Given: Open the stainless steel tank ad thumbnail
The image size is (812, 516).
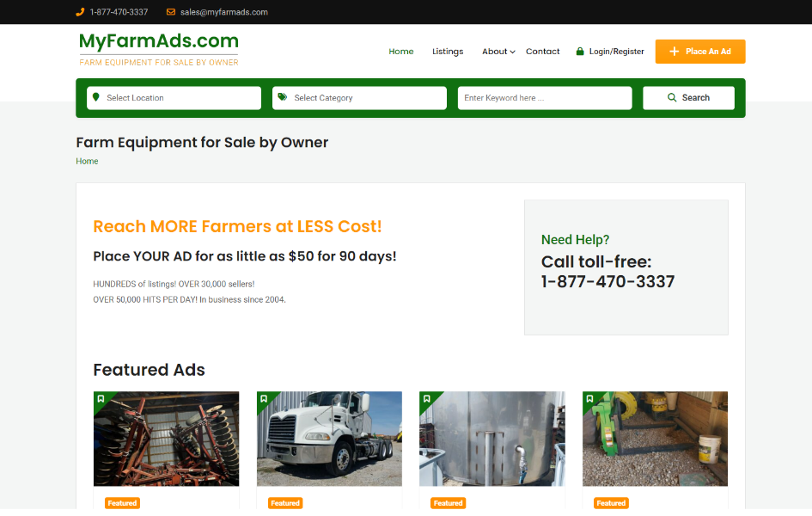Looking at the screenshot, I should click(x=492, y=439).
